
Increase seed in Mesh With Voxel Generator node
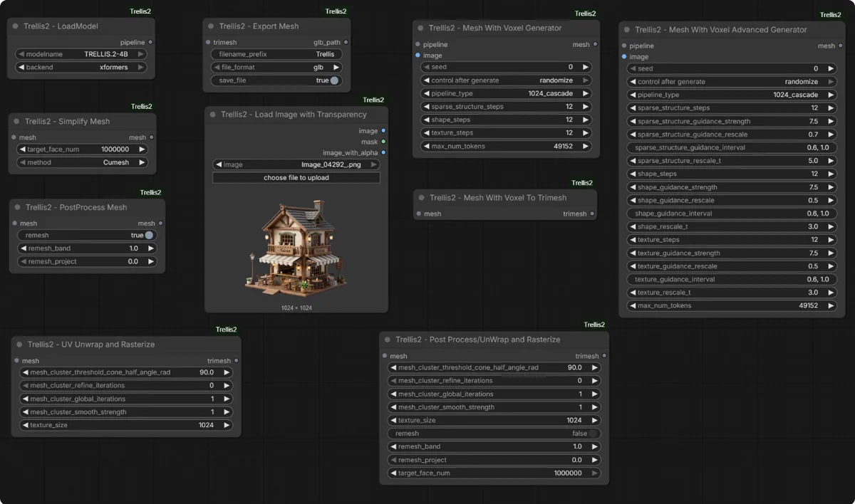tap(586, 67)
